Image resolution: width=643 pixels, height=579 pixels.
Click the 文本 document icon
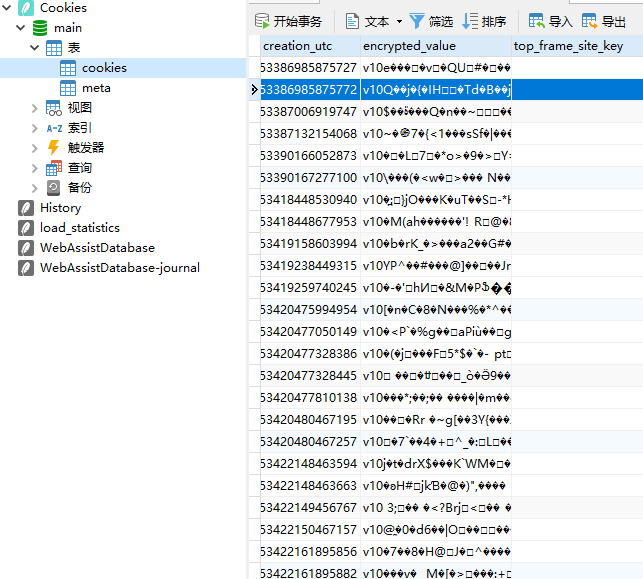click(x=352, y=21)
